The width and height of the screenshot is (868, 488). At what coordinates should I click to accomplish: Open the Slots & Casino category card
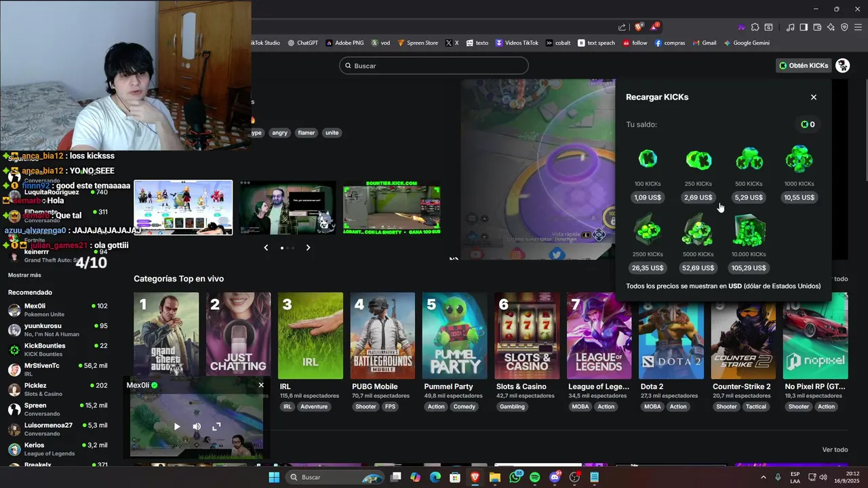[527, 335]
